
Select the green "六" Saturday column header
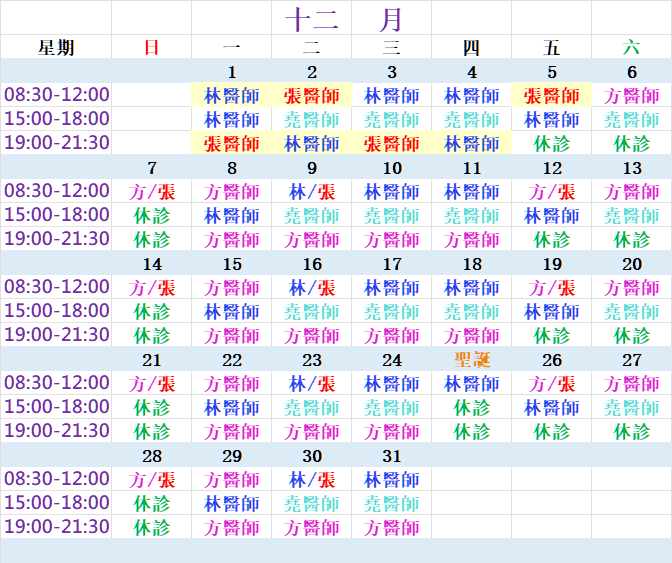click(631, 47)
